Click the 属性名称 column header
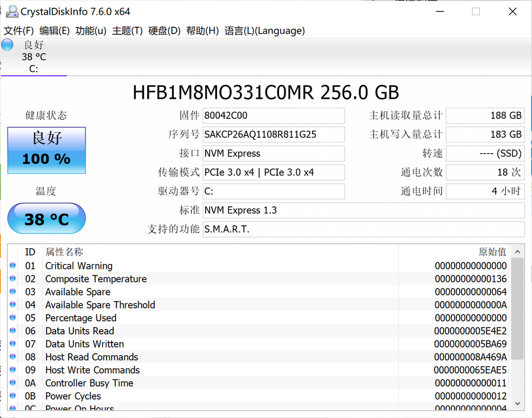The width and height of the screenshot is (532, 418). click(x=220, y=252)
